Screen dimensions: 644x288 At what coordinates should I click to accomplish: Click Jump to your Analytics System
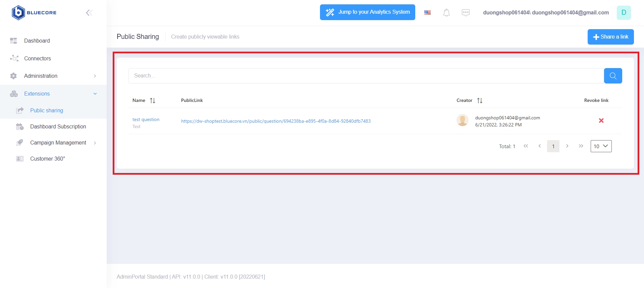[367, 12]
